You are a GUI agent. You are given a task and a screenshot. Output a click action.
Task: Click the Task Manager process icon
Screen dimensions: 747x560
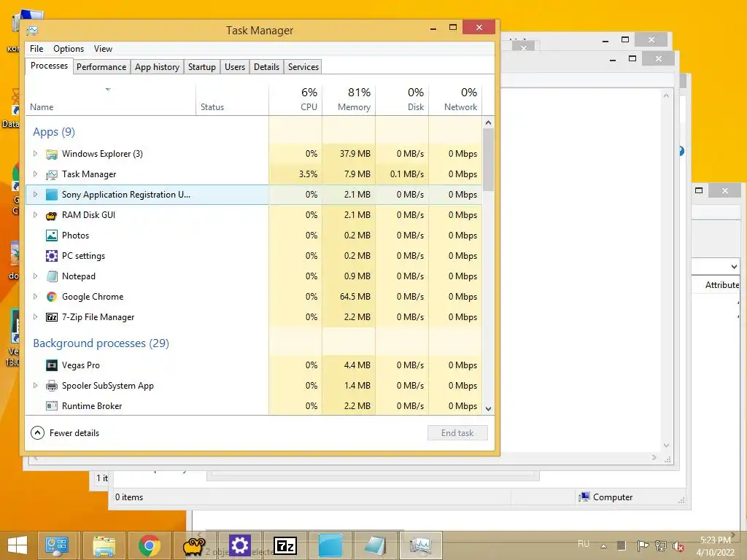(52, 174)
